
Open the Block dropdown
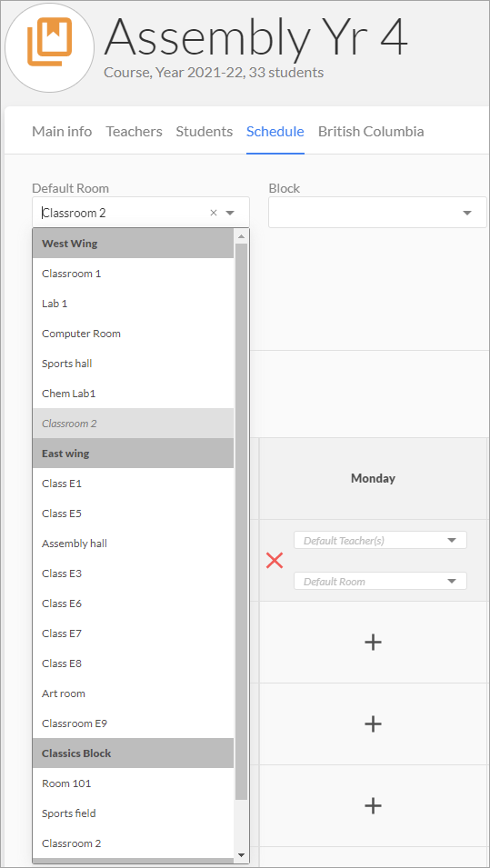377,213
